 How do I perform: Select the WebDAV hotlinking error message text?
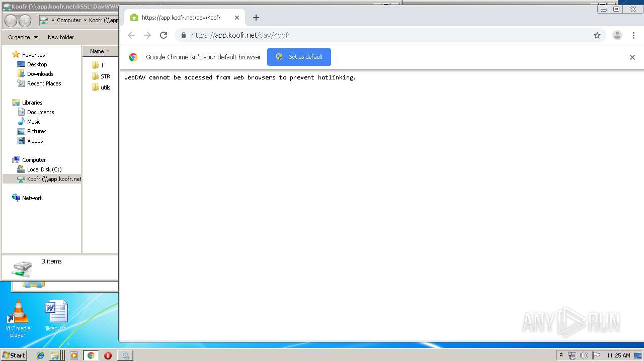(x=240, y=77)
